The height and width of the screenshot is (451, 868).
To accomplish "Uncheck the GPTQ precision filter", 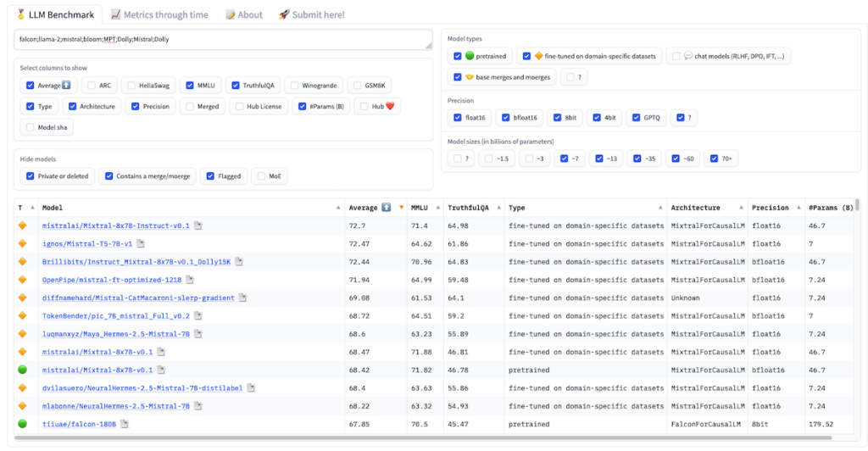I will click(x=636, y=117).
